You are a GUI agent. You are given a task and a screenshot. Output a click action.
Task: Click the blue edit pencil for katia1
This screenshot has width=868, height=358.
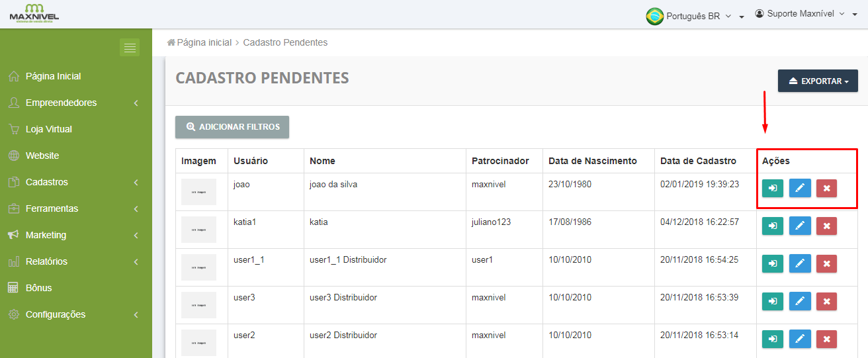click(x=799, y=226)
